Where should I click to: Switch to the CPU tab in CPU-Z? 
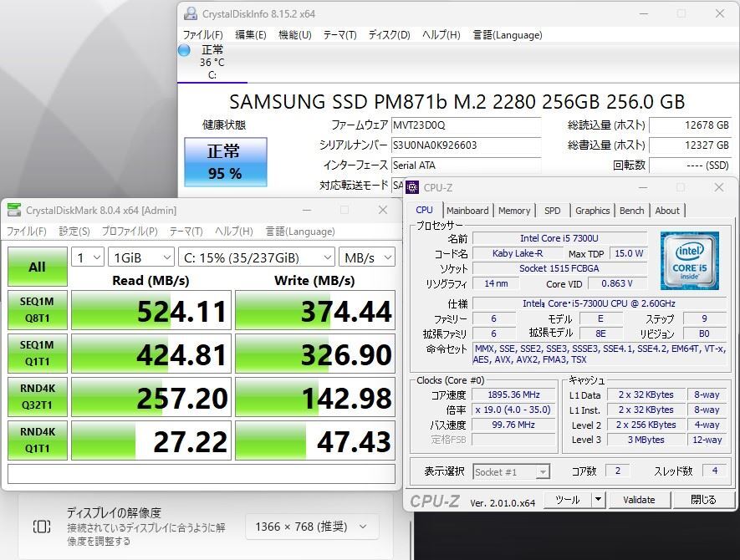[x=424, y=210]
